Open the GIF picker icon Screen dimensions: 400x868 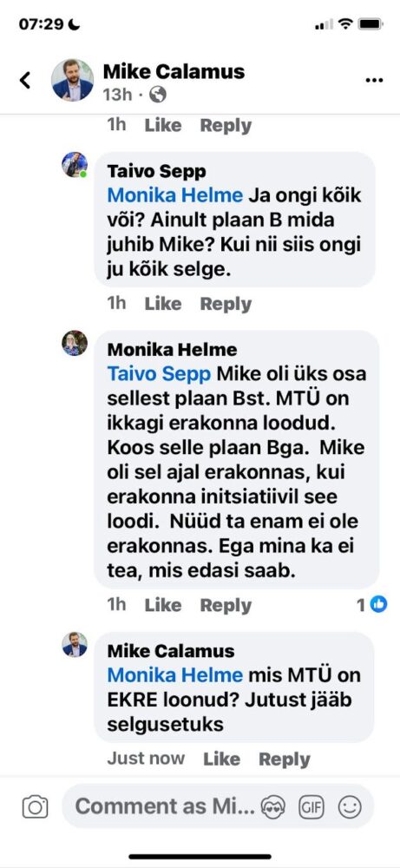tap(311, 807)
